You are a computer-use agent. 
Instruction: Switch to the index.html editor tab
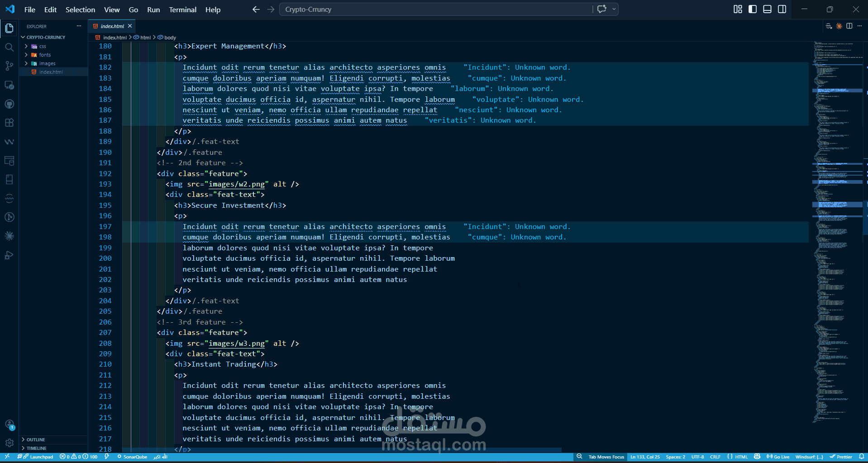pos(112,26)
